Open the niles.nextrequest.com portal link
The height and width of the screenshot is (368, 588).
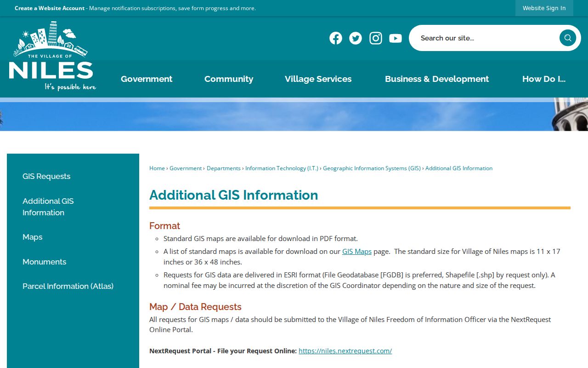tap(345, 351)
